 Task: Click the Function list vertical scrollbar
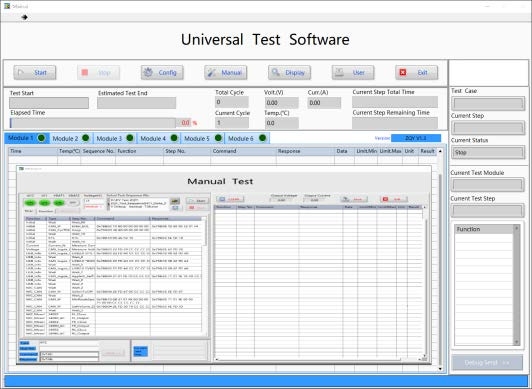[x=516, y=285]
